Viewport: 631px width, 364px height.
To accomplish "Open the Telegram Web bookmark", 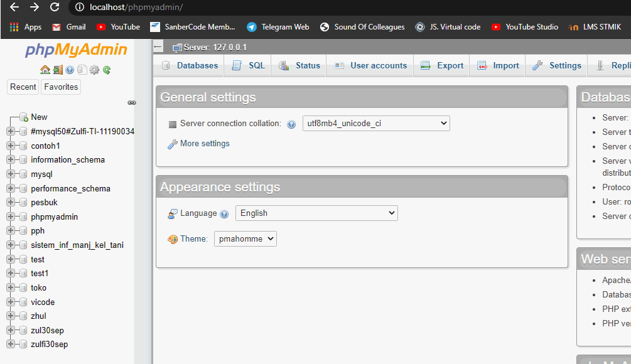I will (278, 27).
